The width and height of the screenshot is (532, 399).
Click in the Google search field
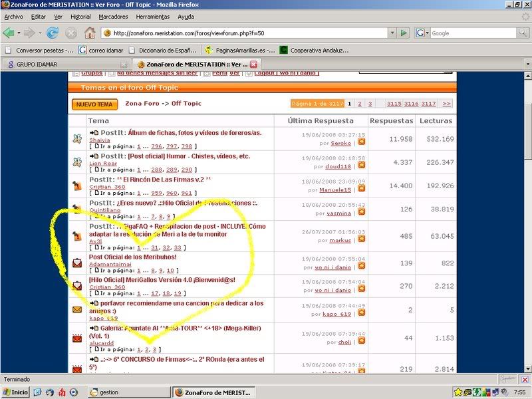[473, 33]
